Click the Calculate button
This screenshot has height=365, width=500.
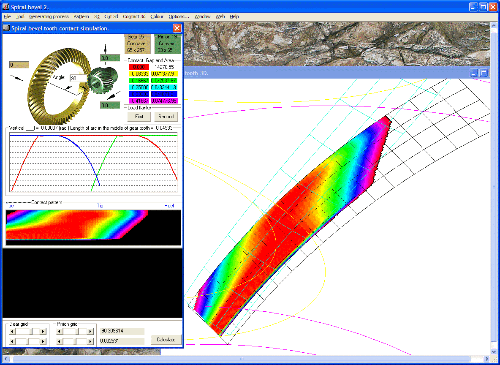click(166, 340)
